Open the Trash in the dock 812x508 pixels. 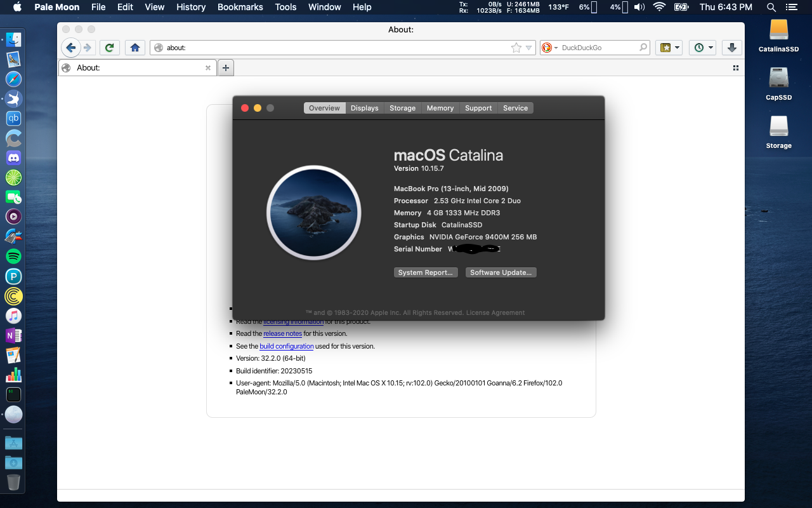(13, 482)
